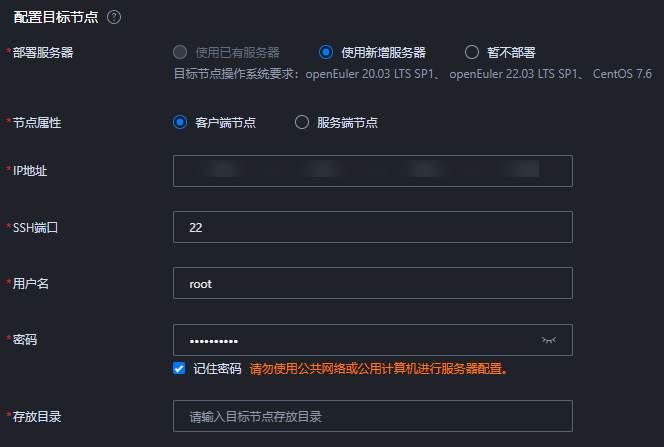This screenshot has width=664, height=447.
Task: Select 使用新增服务器 radio button
Action: (x=326, y=52)
